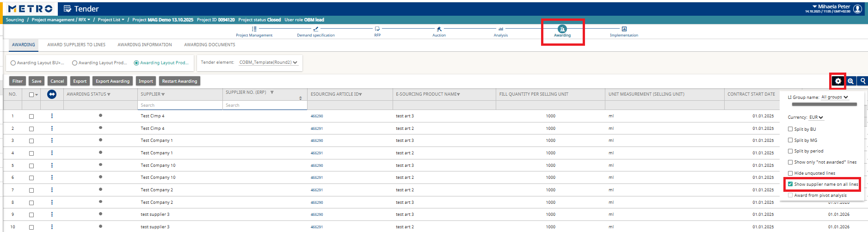Toggle the select-all header checkbox
This screenshot has height=232, width=868.
31,95
